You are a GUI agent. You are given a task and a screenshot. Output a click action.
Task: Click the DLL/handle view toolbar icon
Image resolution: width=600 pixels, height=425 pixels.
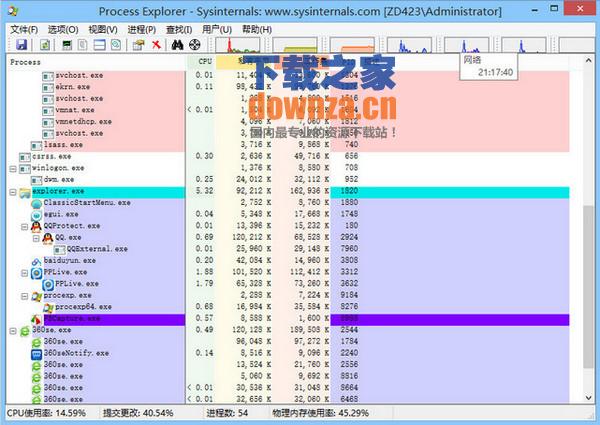coord(116,45)
